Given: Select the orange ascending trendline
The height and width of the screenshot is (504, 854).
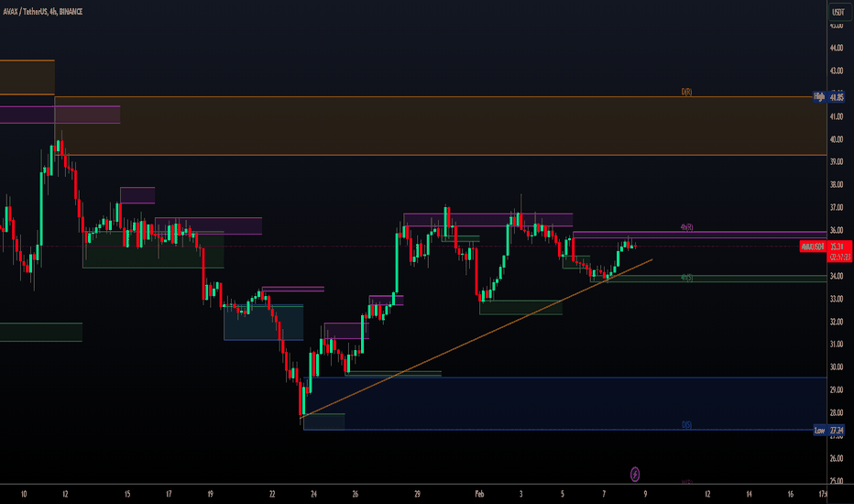Looking at the screenshot, I should click(x=476, y=338).
